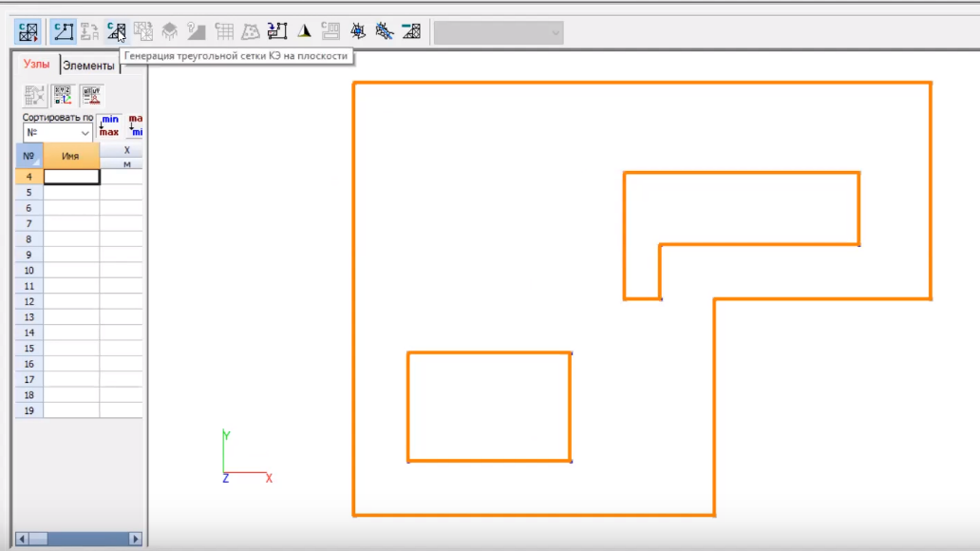Screen dimensions: 980x551
Task: Click node star icon with blue dot
Action: (358, 31)
